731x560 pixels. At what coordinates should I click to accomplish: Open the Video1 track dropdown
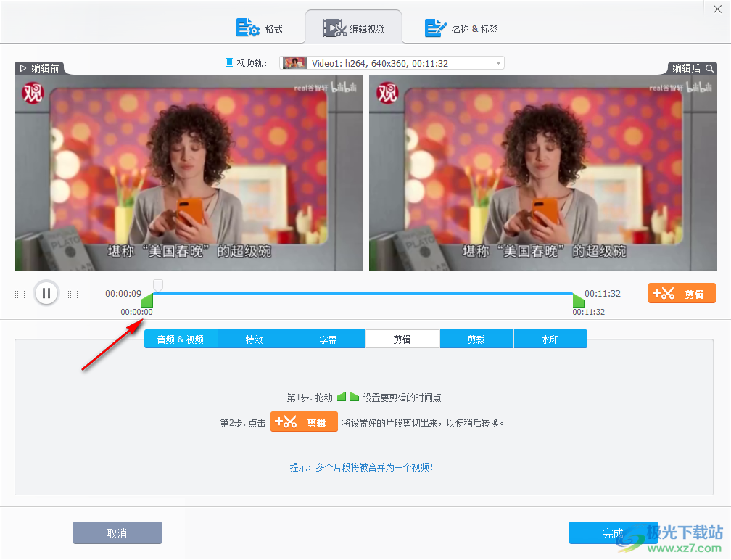(498, 62)
